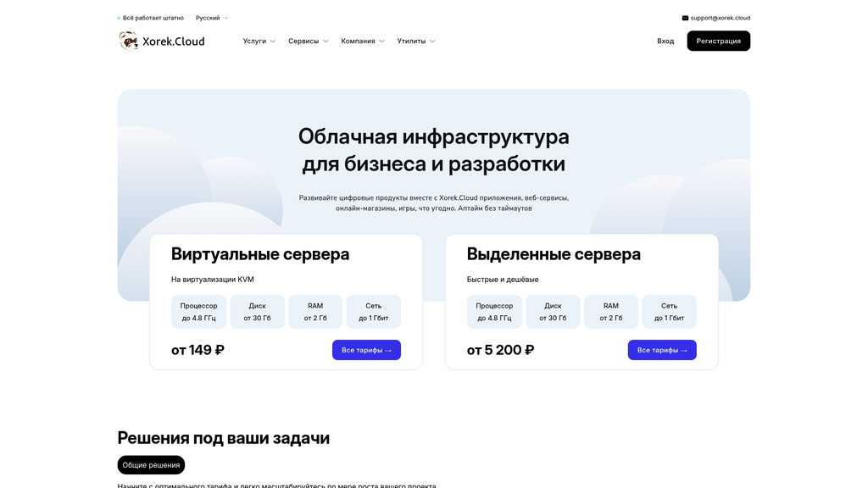Click the arrow inside dedicated servers tariffs button

(x=686, y=350)
